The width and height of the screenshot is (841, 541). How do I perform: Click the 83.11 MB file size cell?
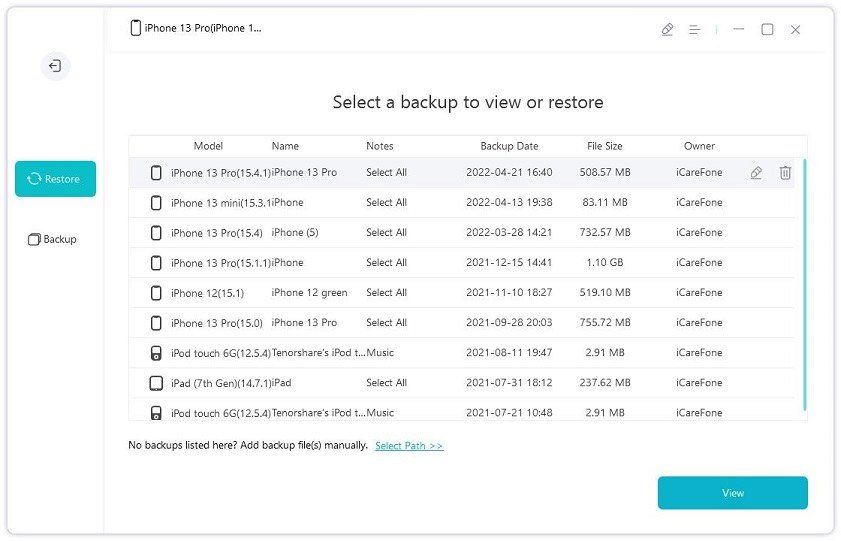click(605, 202)
